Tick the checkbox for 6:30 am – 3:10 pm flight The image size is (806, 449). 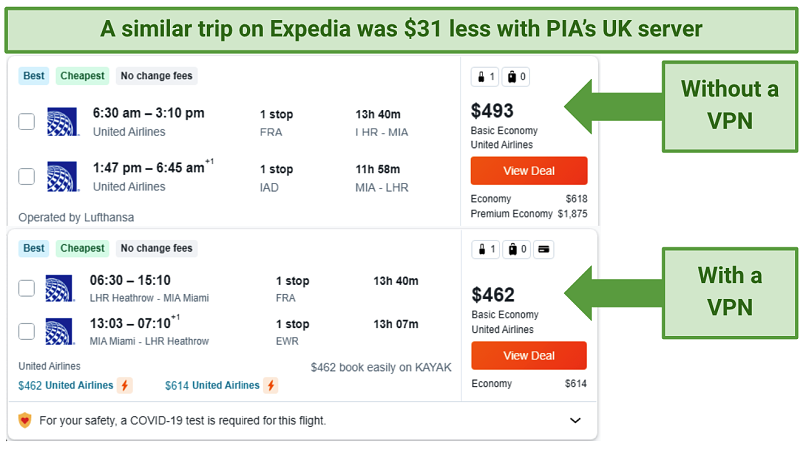[26, 121]
